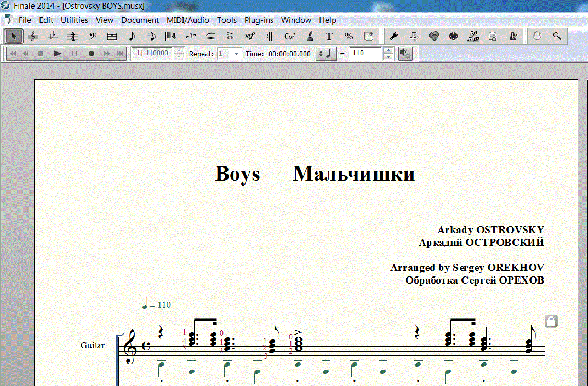This screenshot has width=588, height=386.
Task: Click the tempo value field 110
Action: (x=367, y=54)
